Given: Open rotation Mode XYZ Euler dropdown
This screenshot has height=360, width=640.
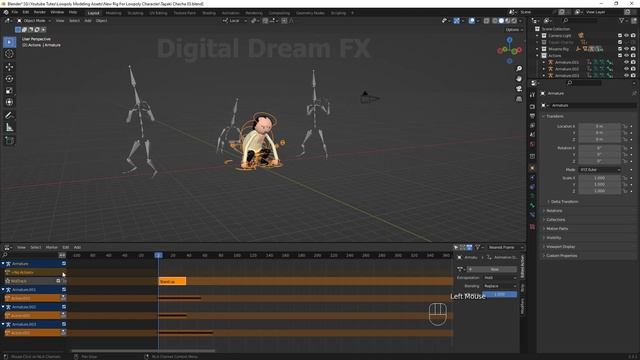Looking at the screenshot, I should pos(600,169).
